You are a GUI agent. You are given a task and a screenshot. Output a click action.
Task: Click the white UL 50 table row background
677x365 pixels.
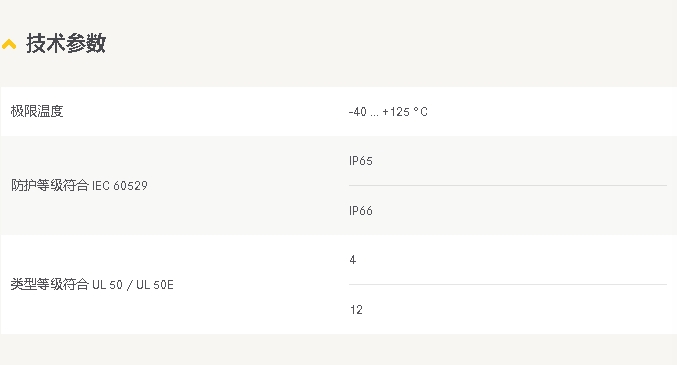click(x=338, y=284)
